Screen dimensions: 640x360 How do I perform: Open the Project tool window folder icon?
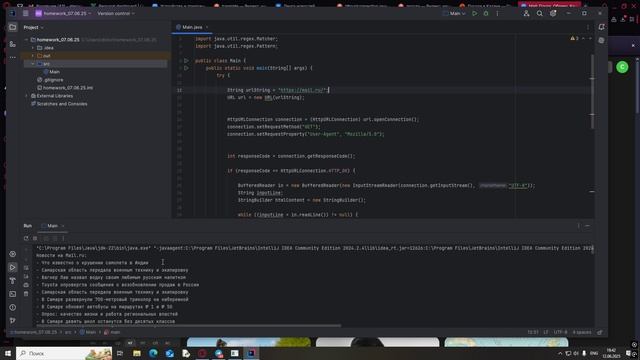[x=13, y=27]
